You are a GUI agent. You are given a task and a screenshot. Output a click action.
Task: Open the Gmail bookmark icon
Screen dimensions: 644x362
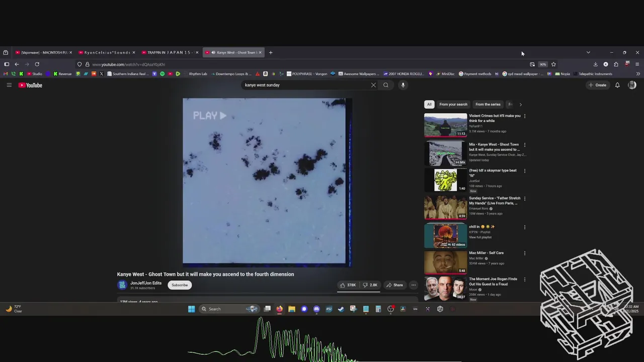coord(6,74)
